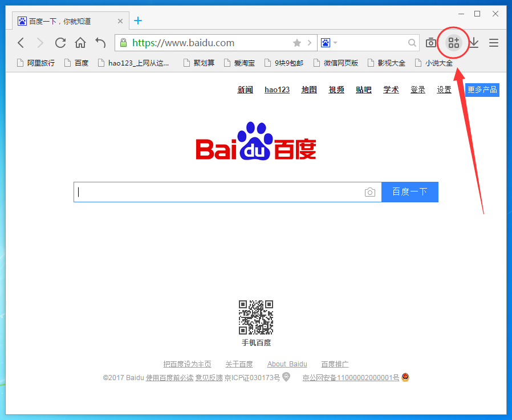Reload the page with the refresh icon
This screenshot has height=420, width=512.
tap(60, 43)
